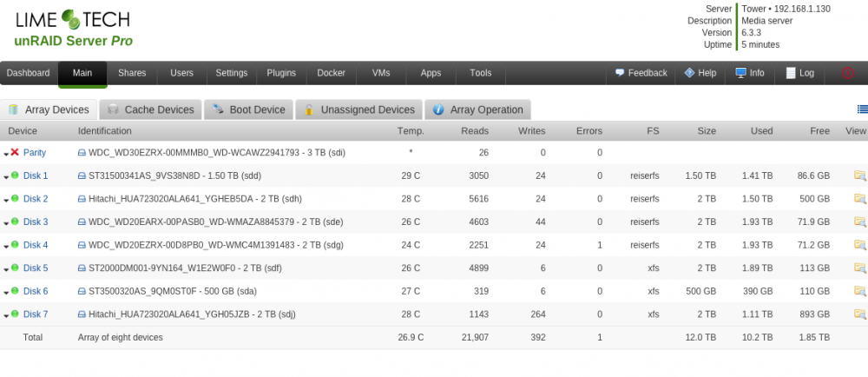Click the green status ball for Disk 1
This screenshot has width=868, height=377.
15,175
